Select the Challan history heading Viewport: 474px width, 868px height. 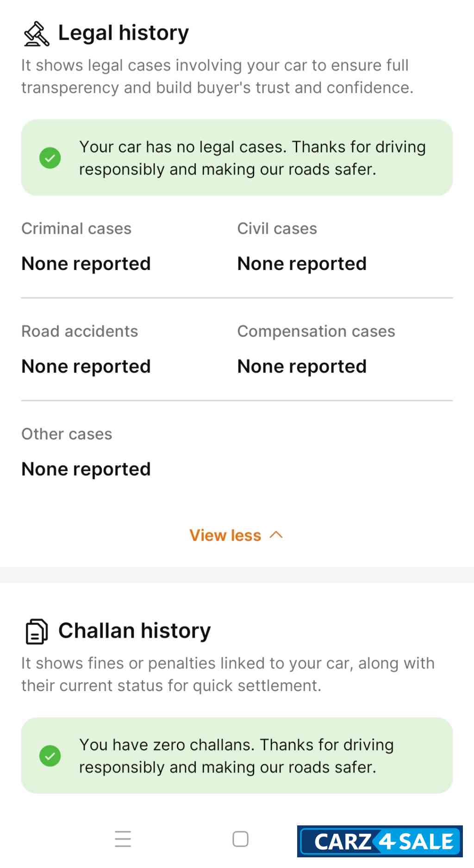134,631
